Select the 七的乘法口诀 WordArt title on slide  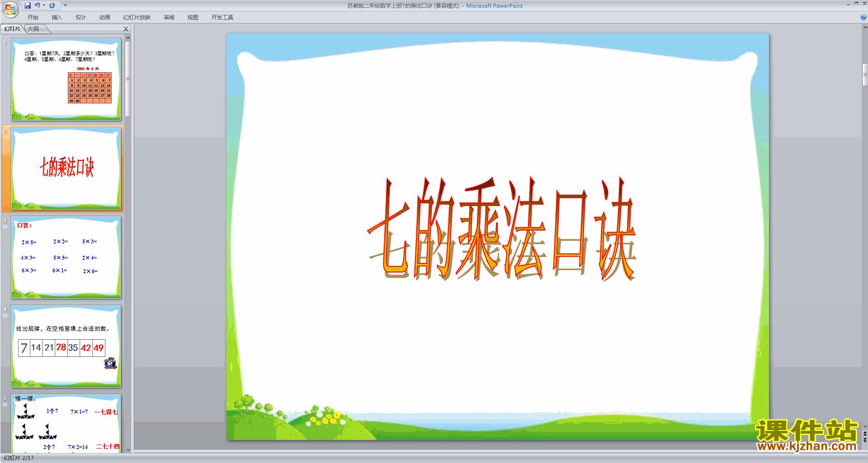pyautogui.click(x=502, y=228)
